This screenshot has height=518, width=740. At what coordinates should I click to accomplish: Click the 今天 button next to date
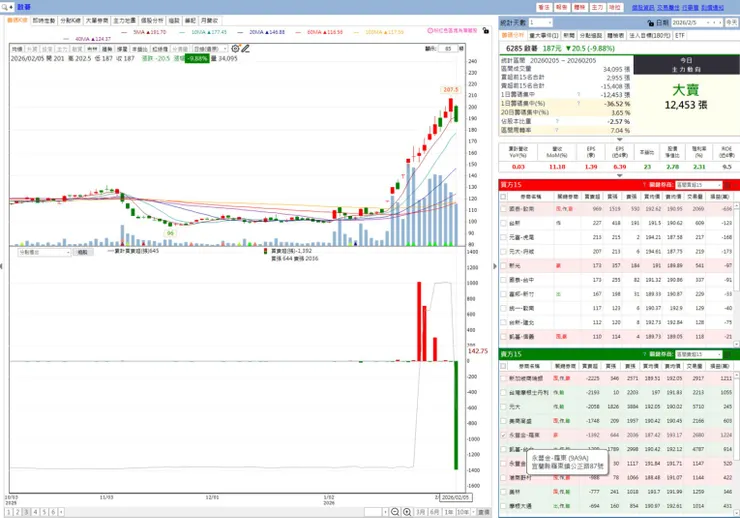coord(732,23)
